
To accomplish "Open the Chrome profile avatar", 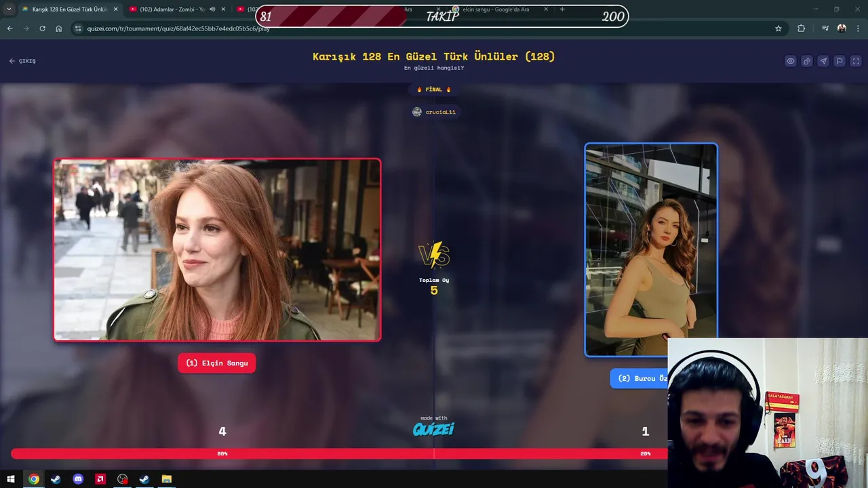I will tap(842, 28).
